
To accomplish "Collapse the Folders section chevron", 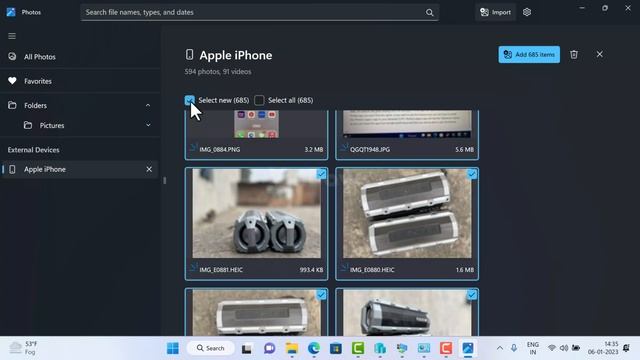I will point(148,105).
